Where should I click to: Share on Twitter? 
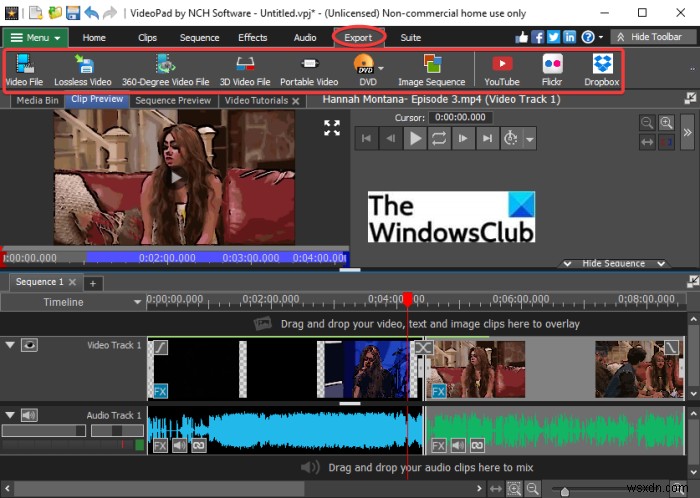pyautogui.click(x=554, y=37)
